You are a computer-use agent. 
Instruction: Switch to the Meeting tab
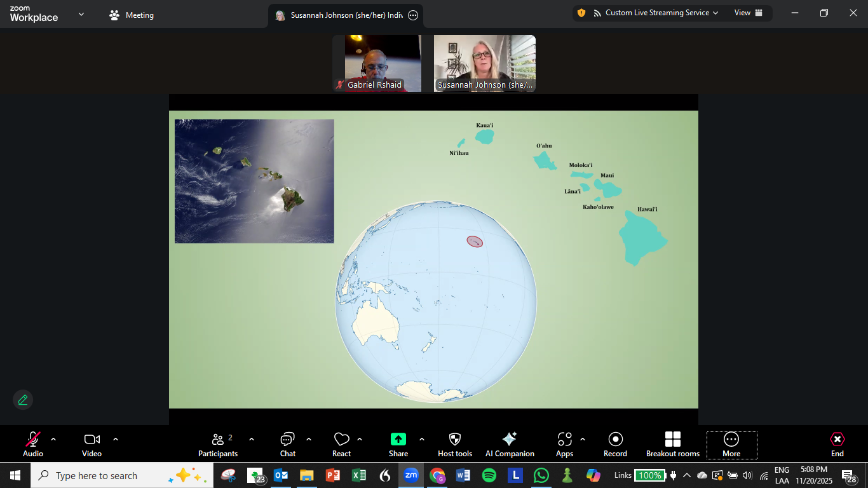[132, 15]
